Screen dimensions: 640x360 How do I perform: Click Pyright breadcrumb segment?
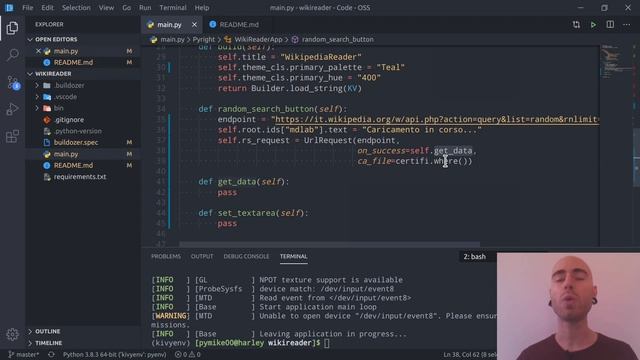[x=204, y=40]
